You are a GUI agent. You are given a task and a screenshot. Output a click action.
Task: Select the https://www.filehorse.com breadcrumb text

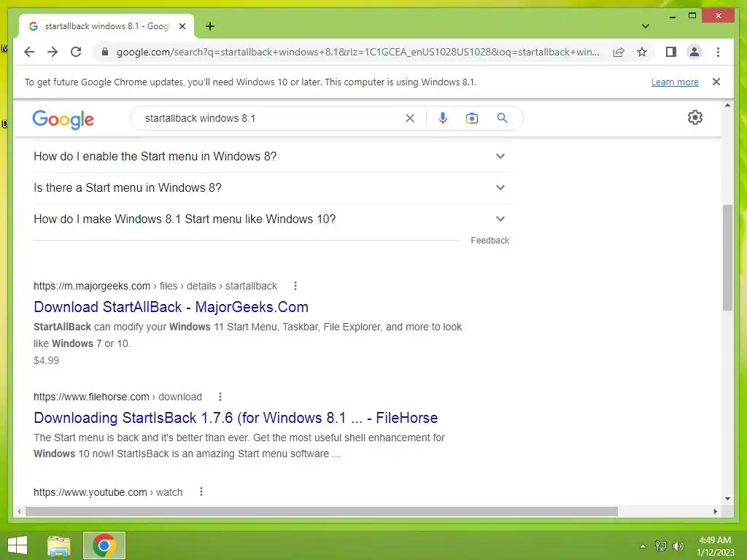click(x=91, y=397)
